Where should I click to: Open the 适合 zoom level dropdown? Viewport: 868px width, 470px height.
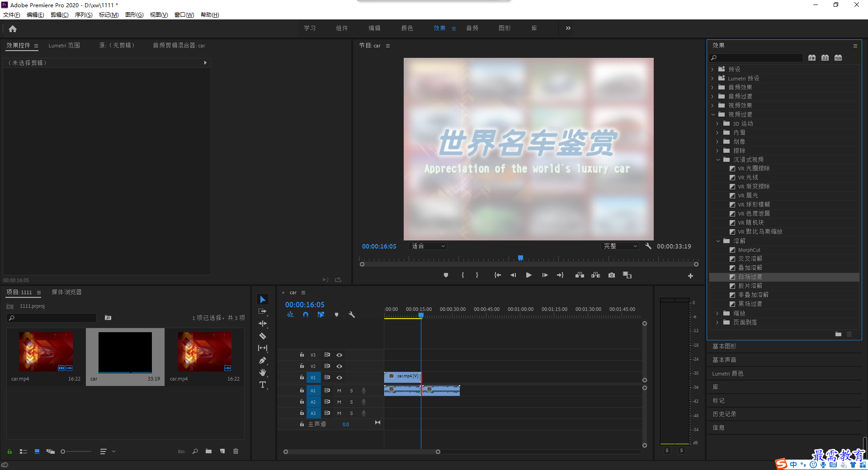tap(428, 246)
